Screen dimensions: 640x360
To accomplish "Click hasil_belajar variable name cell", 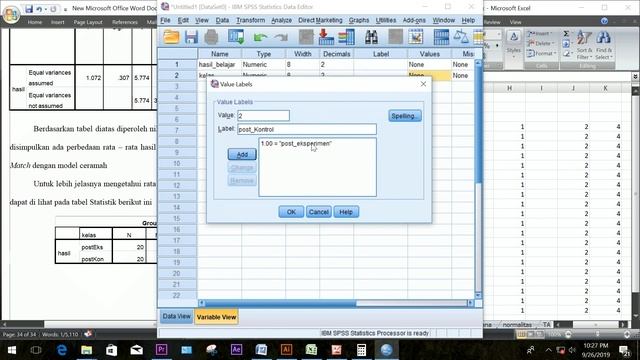I will point(219,64).
